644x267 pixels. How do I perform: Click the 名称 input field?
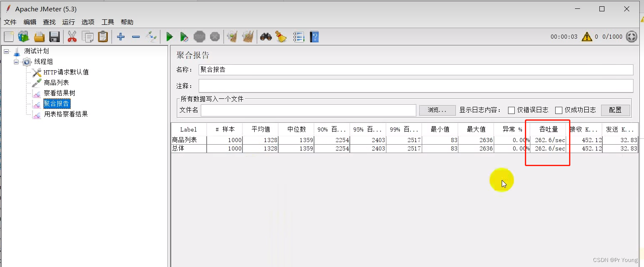tap(416, 70)
